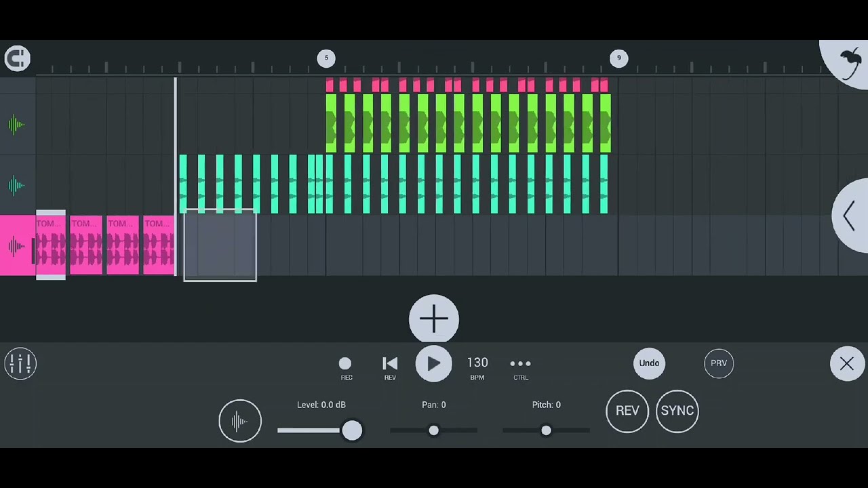Close the clip editing panel with X
868x488 pixels.
coord(847,364)
